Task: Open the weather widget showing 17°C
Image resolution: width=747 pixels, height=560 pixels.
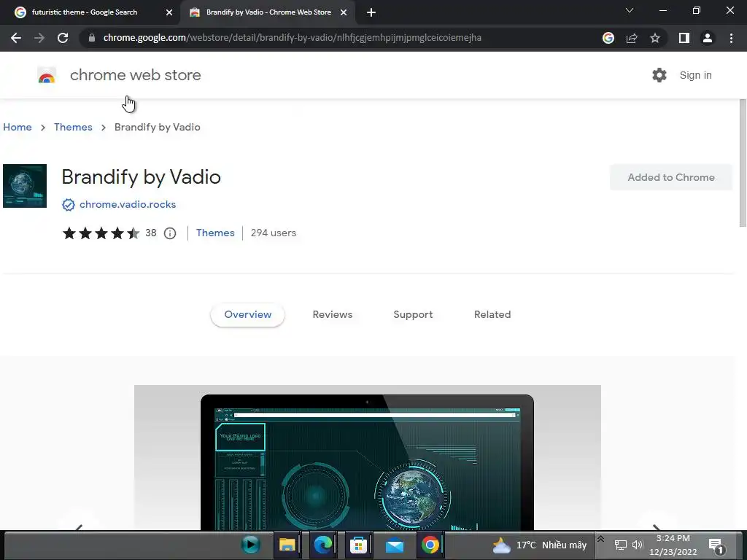Action: pyautogui.click(x=539, y=545)
